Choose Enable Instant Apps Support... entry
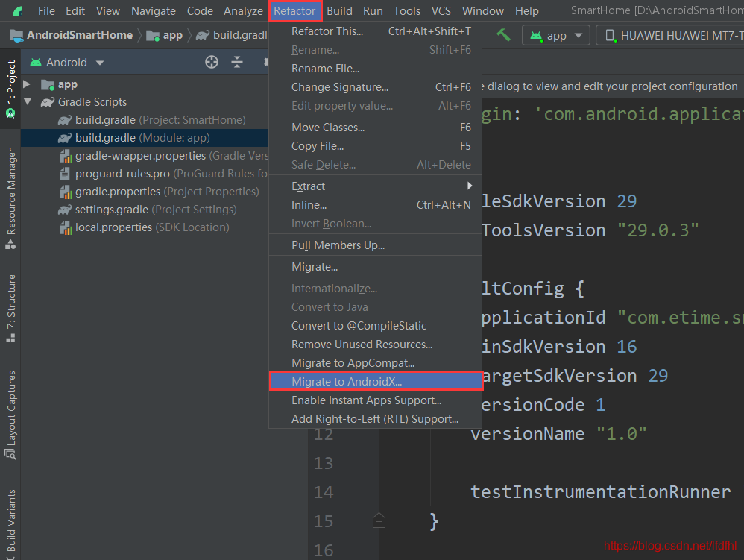 375,400
